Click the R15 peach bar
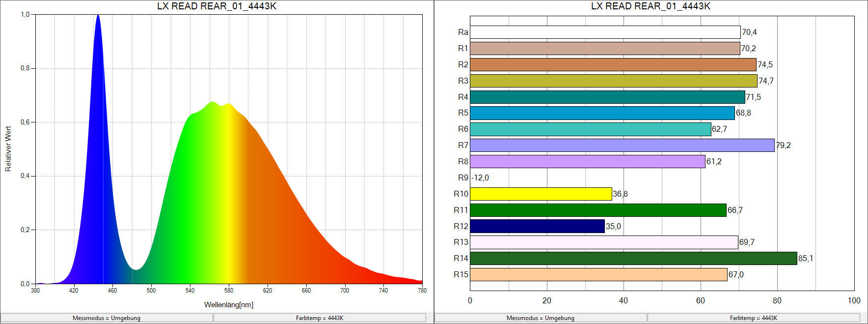The image size is (868, 324). 598,274
